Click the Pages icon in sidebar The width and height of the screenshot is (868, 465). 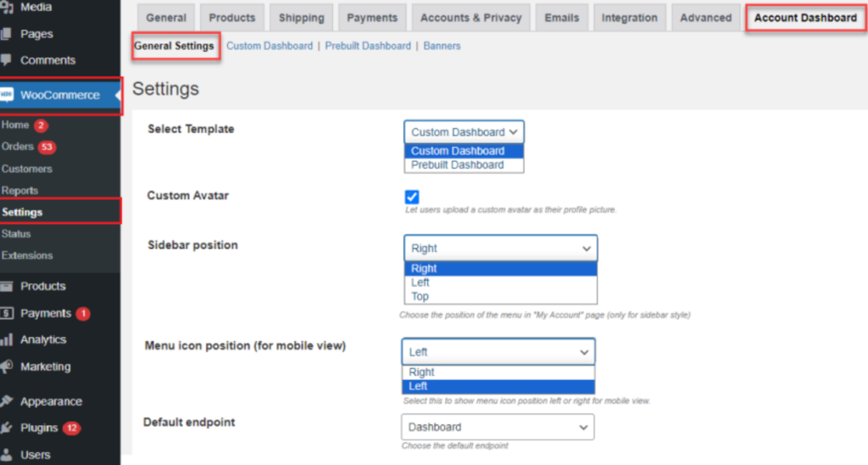click(x=7, y=34)
